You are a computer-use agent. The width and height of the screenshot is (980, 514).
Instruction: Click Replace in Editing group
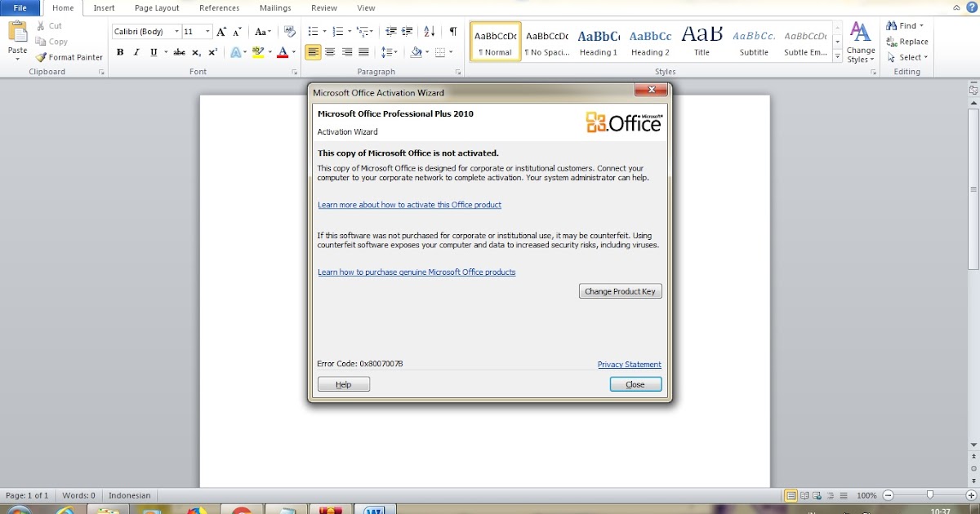(x=907, y=42)
